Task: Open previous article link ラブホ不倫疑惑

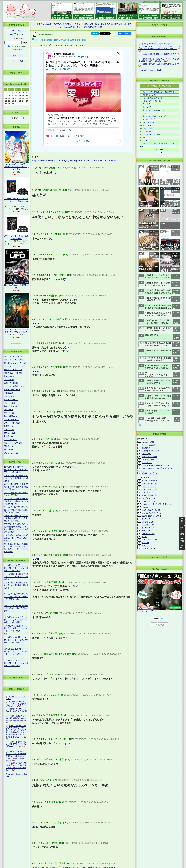Action: pyautogui.click(x=57, y=26)
